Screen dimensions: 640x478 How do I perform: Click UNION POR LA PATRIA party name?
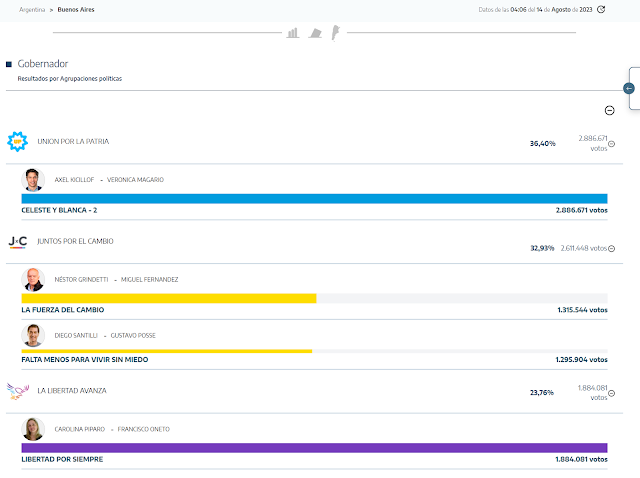[73, 141]
